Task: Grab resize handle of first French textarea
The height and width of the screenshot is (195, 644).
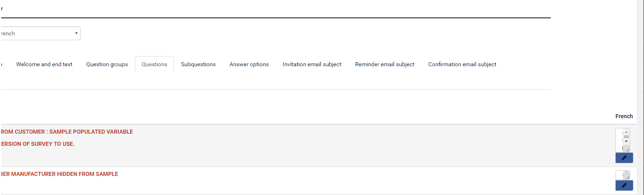Action: pos(628,150)
